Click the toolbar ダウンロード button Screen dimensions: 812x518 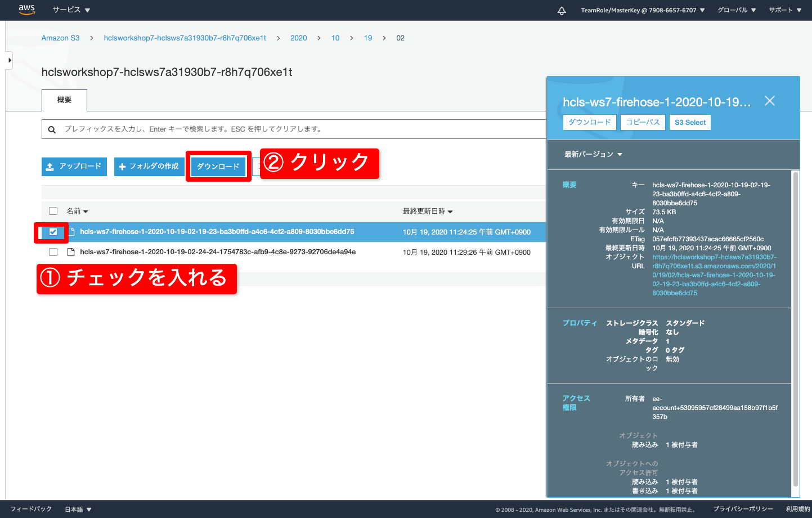218,166
